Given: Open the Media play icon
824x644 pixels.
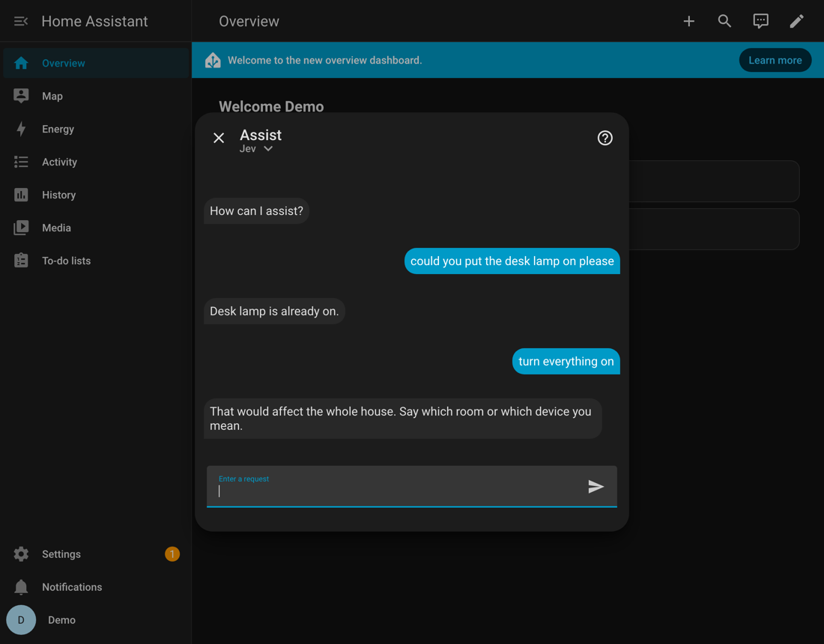Looking at the screenshot, I should click(21, 228).
